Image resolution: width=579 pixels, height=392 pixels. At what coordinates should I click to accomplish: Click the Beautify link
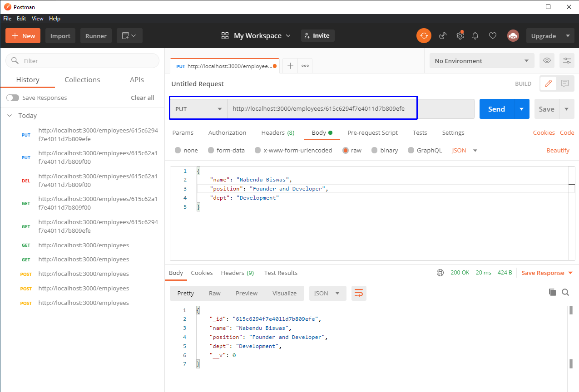tap(558, 150)
